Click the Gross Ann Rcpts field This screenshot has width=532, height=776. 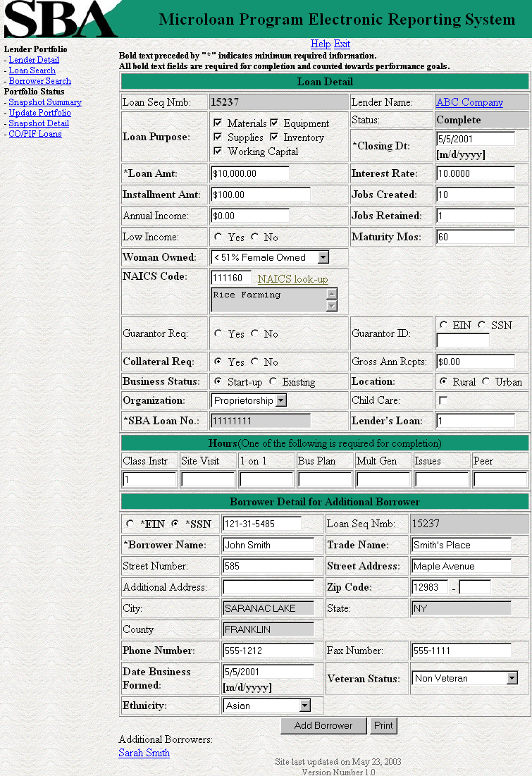(x=476, y=362)
